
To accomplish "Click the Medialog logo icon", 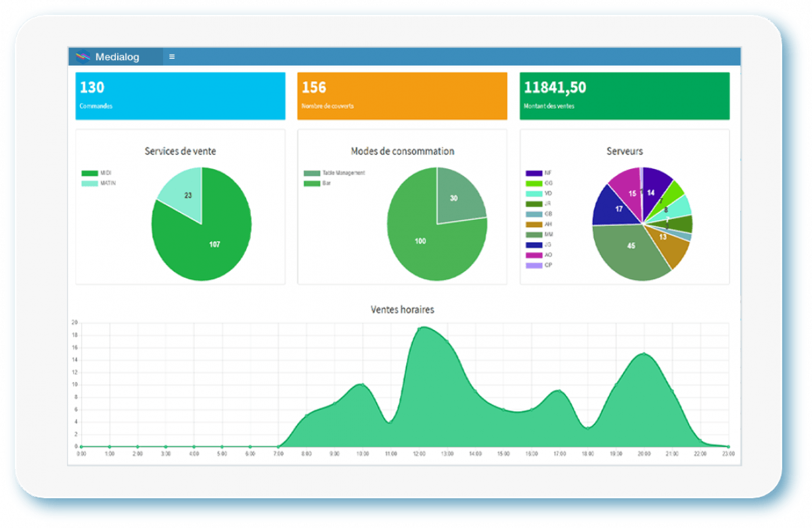I will point(83,57).
